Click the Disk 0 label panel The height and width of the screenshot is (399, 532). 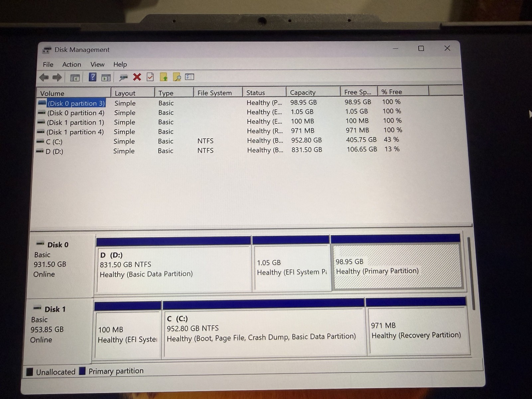[61, 265]
